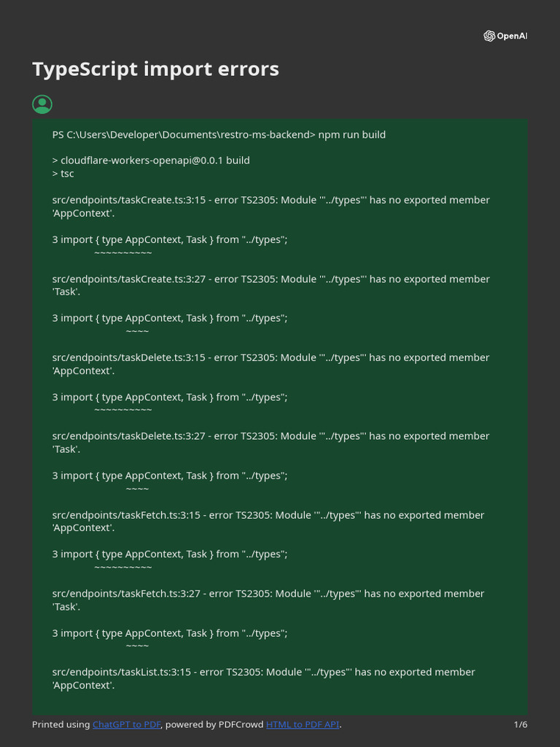This screenshot has height=747, width=560.
Task: Click the taskFetch.ts:3:27 error line
Action: coord(268,594)
